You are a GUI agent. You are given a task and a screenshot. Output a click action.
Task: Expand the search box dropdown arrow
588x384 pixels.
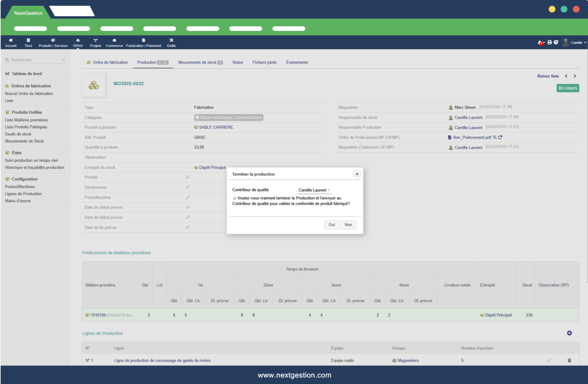click(64, 60)
